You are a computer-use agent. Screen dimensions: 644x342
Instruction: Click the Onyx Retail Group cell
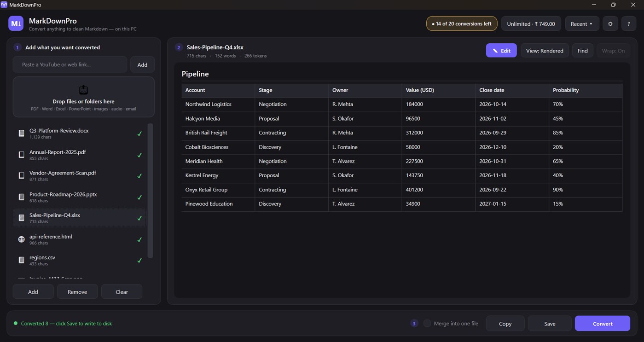pos(218,190)
